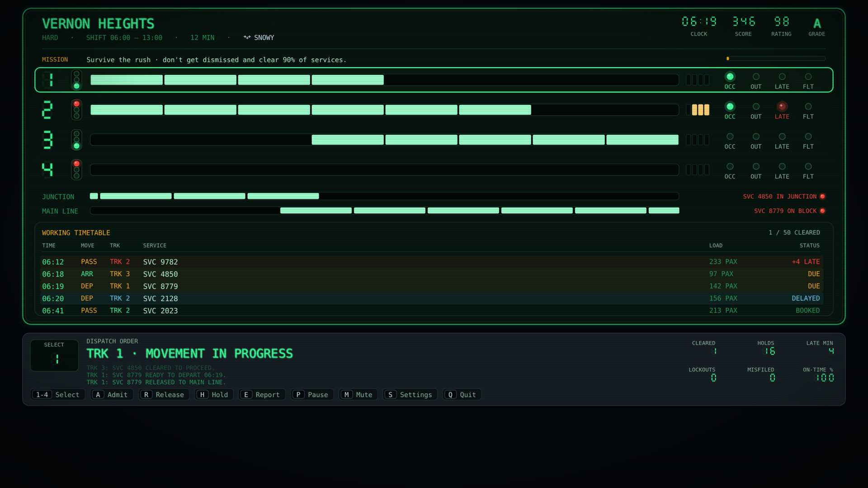Viewport: 868px width, 488px height.
Task: Click track 2 red signal light
Action: tap(76, 104)
